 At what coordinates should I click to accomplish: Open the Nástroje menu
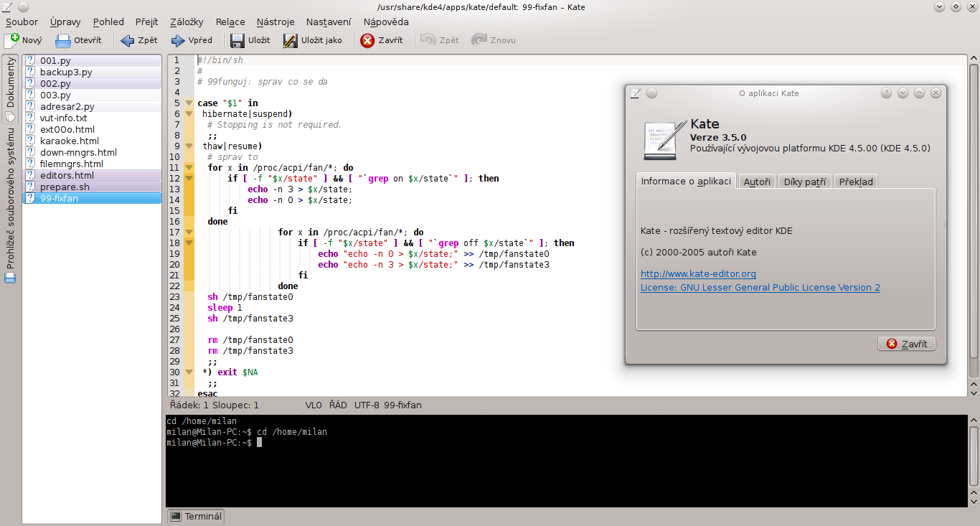click(x=275, y=22)
